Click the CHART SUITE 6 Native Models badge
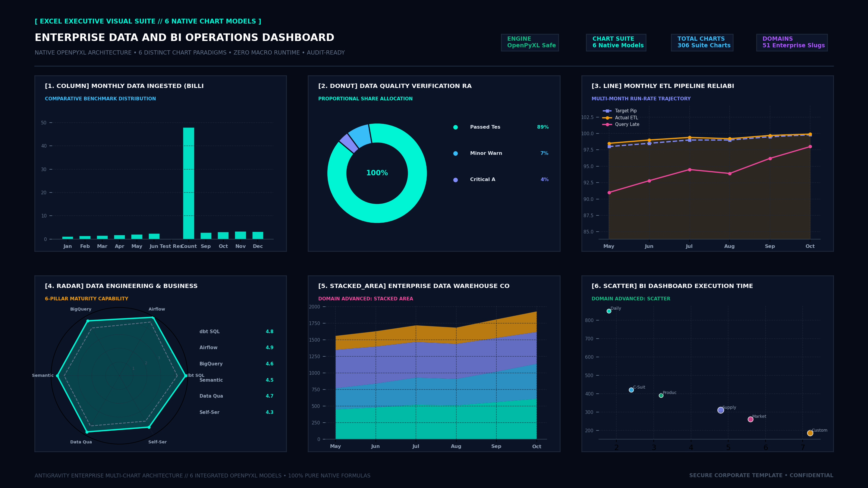 (616, 42)
